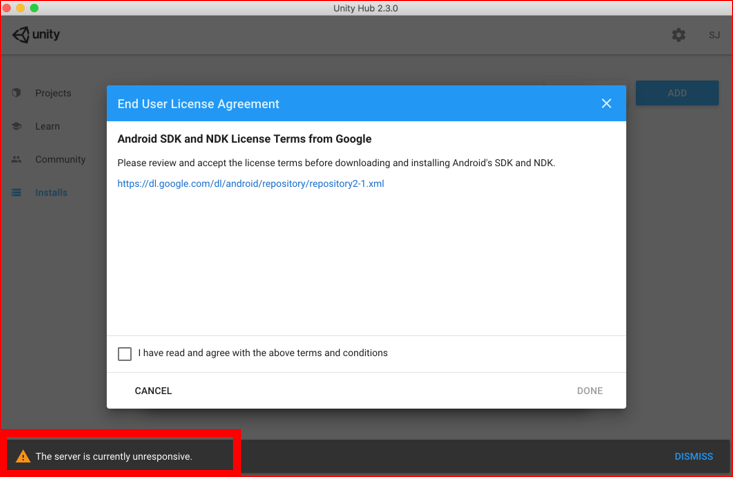Open settings via gear icon
733x477 pixels.
tap(678, 35)
